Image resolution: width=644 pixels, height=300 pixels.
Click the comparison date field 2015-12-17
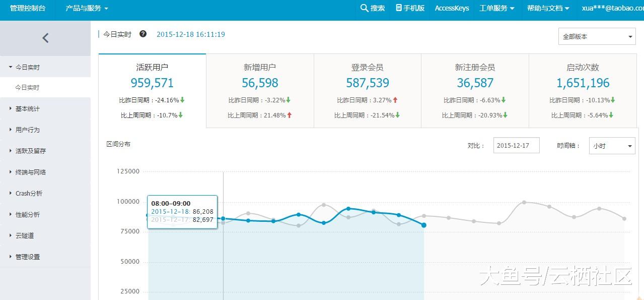click(x=516, y=146)
